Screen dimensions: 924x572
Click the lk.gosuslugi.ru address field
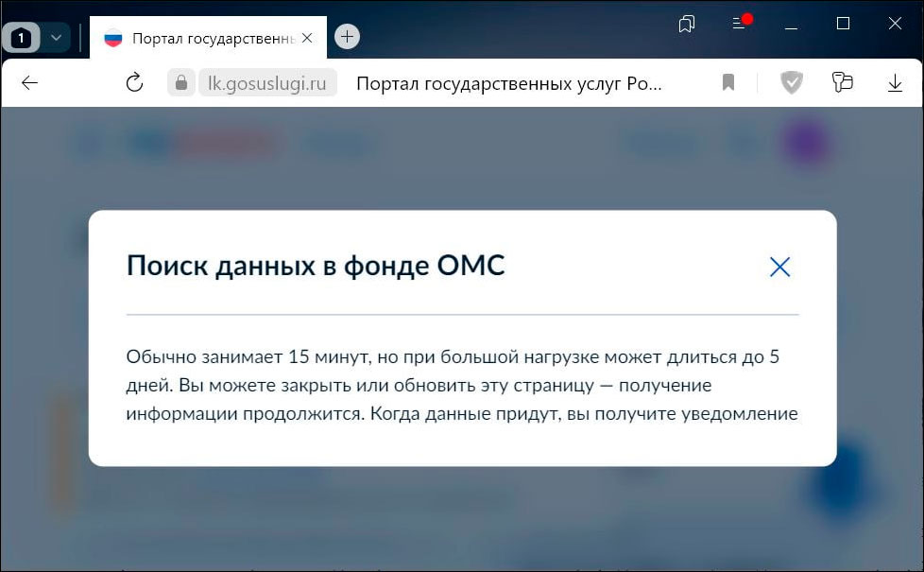[x=268, y=82]
